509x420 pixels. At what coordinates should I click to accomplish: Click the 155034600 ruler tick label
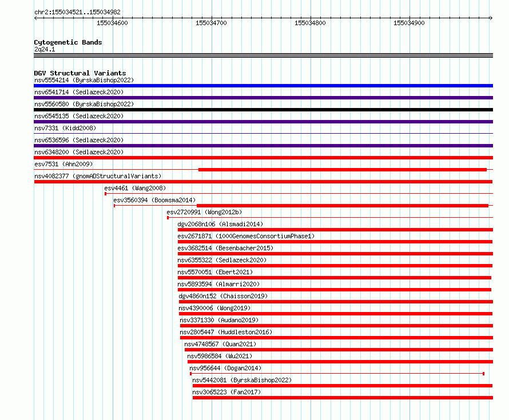(112, 23)
